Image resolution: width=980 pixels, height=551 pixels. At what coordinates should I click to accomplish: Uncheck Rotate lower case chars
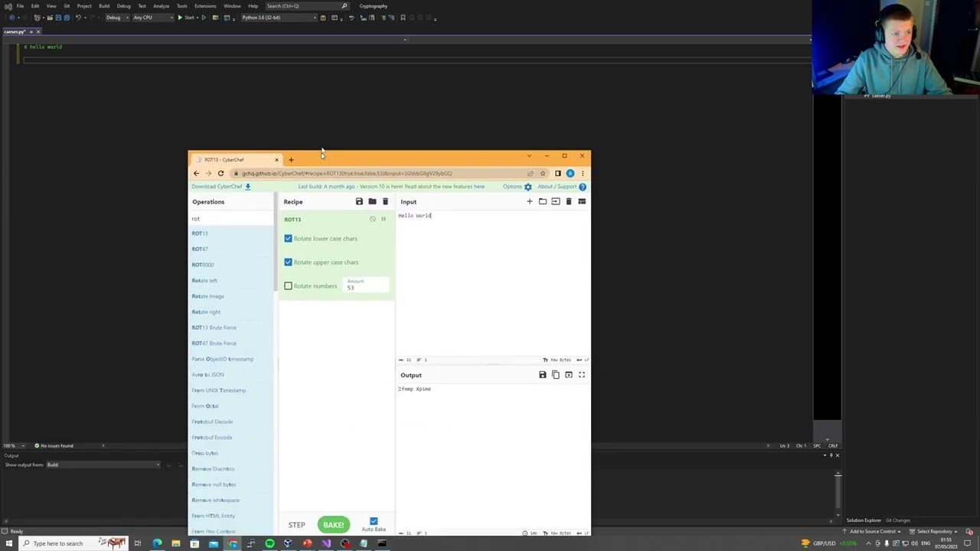[289, 239]
